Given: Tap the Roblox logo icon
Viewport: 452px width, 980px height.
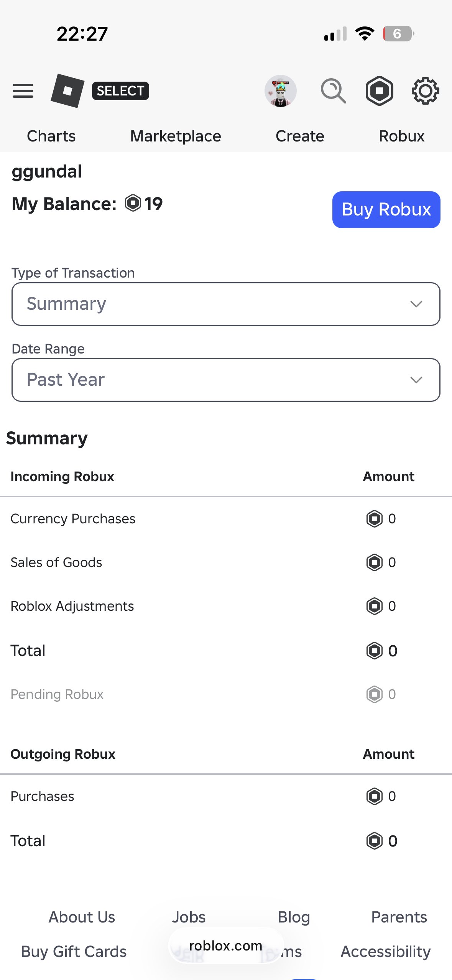Looking at the screenshot, I should click(x=67, y=90).
